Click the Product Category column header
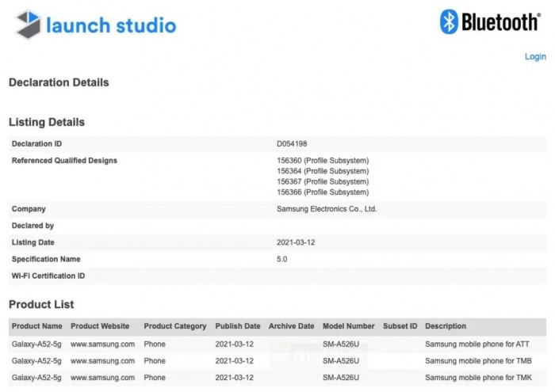Image resolution: width=555 pixels, height=392 pixels. [x=174, y=326]
